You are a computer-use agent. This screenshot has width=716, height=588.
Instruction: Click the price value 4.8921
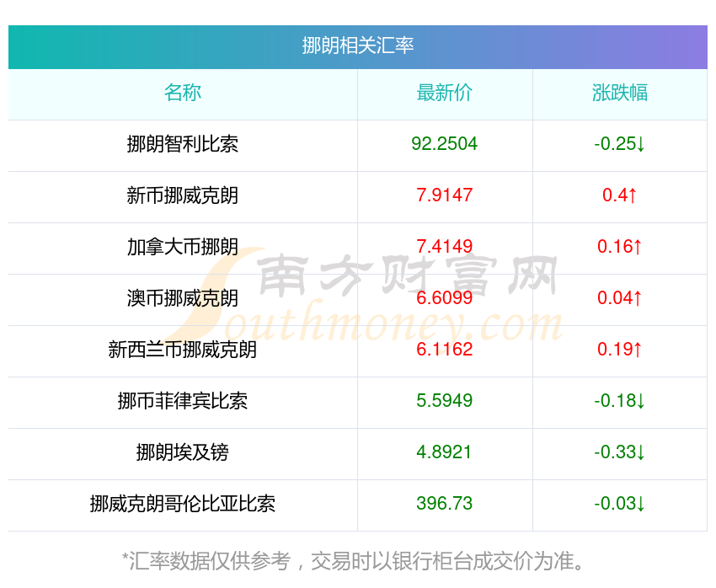(444, 452)
